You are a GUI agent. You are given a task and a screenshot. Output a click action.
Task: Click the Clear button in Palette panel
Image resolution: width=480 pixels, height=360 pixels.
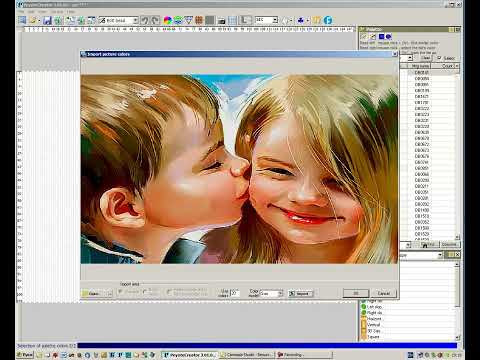pyautogui.click(x=425, y=58)
